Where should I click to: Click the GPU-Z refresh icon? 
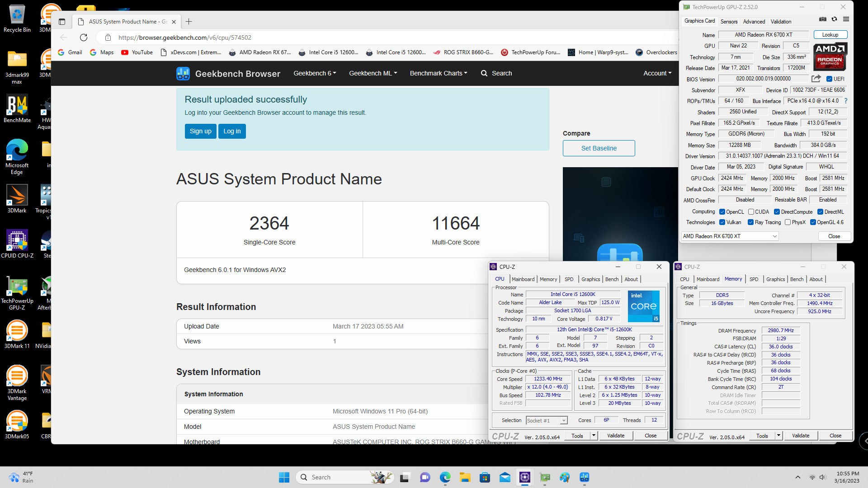[x=835, y=19]
